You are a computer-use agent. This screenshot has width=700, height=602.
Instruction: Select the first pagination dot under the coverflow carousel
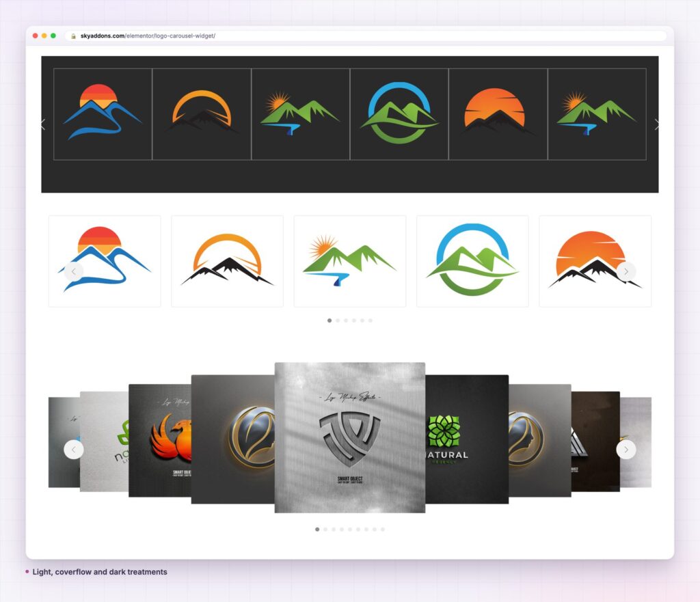click(x=317, y=530)
